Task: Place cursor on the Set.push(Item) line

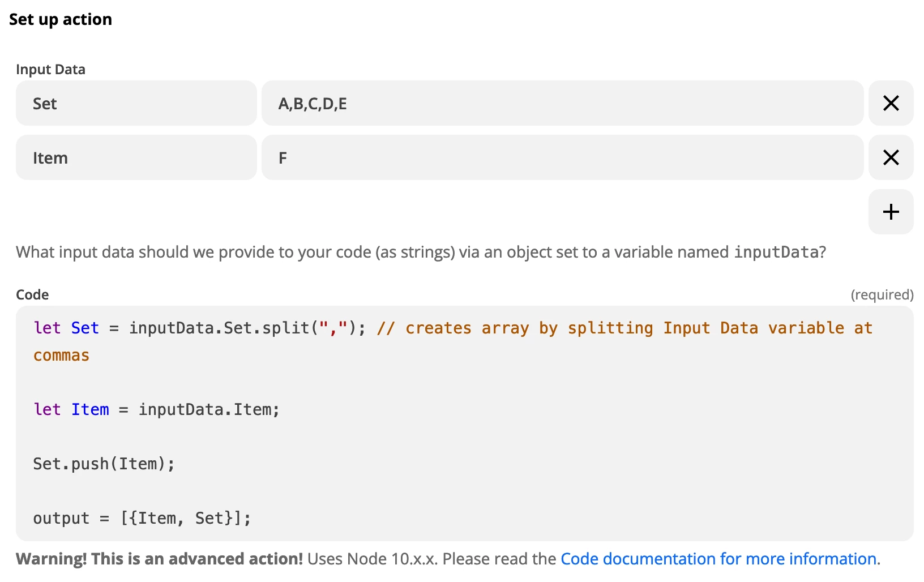Action: [x=104, y=464]
